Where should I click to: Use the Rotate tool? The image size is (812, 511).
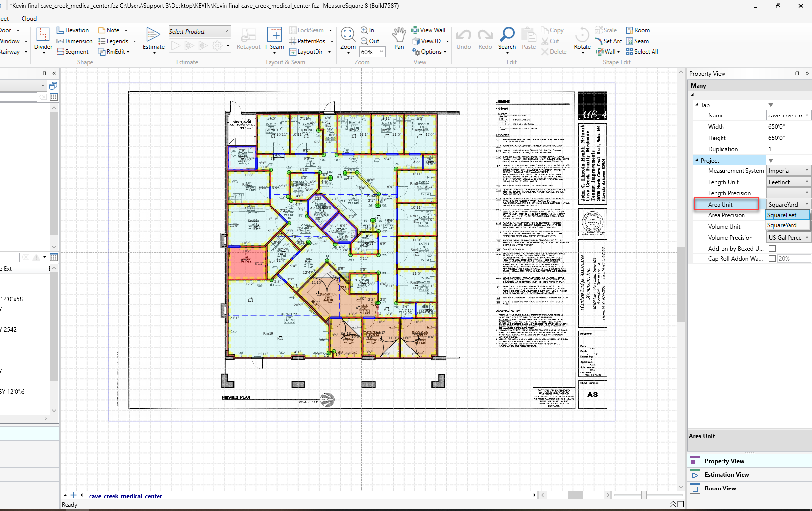pyautogui.click(x=582, y=38)
